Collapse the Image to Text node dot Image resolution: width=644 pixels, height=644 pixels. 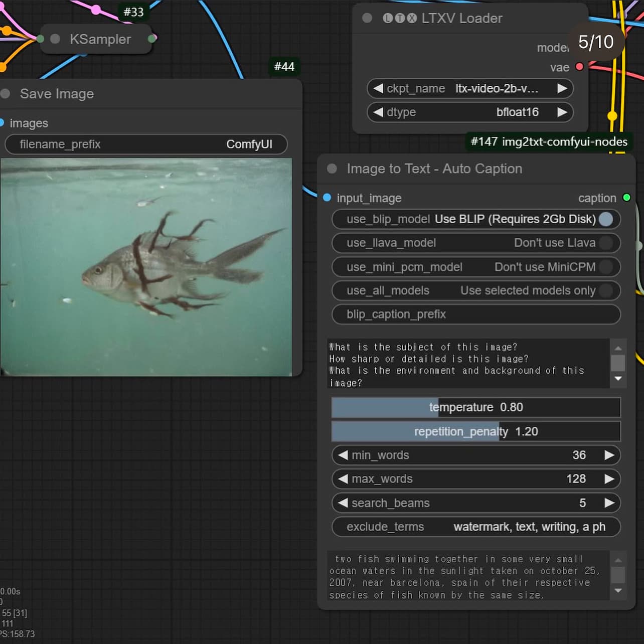(x=332, y=169)
